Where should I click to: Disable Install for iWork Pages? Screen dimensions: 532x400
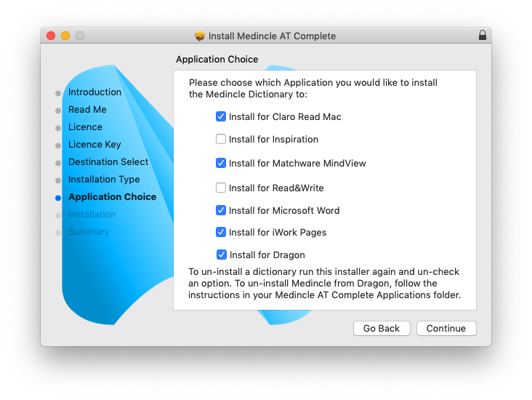point(221,232)
